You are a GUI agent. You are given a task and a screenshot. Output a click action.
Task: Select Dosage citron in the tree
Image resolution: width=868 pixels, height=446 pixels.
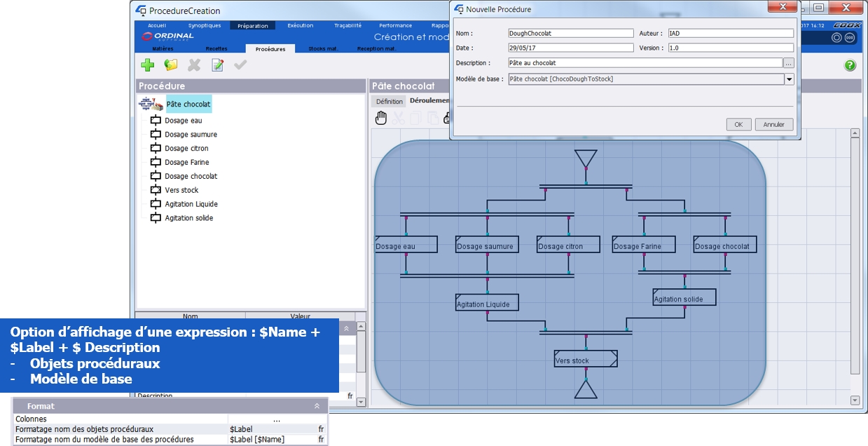tap(186, 149)
